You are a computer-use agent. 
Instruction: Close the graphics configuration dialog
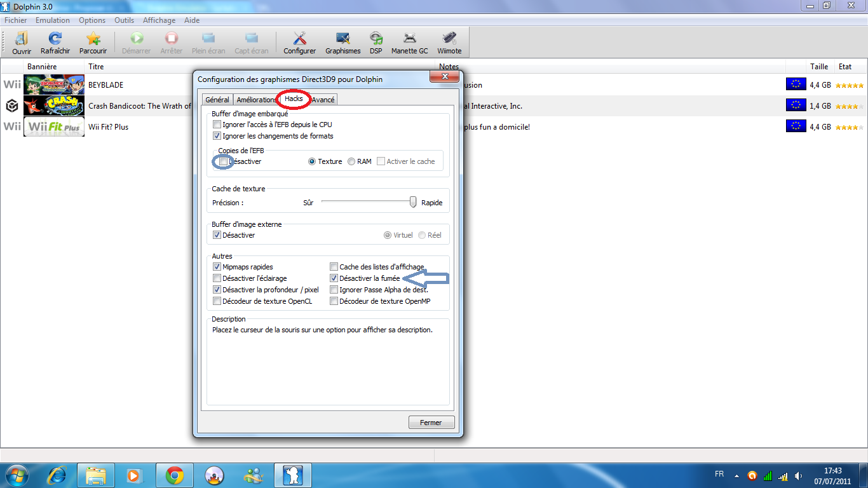point(444,77)
